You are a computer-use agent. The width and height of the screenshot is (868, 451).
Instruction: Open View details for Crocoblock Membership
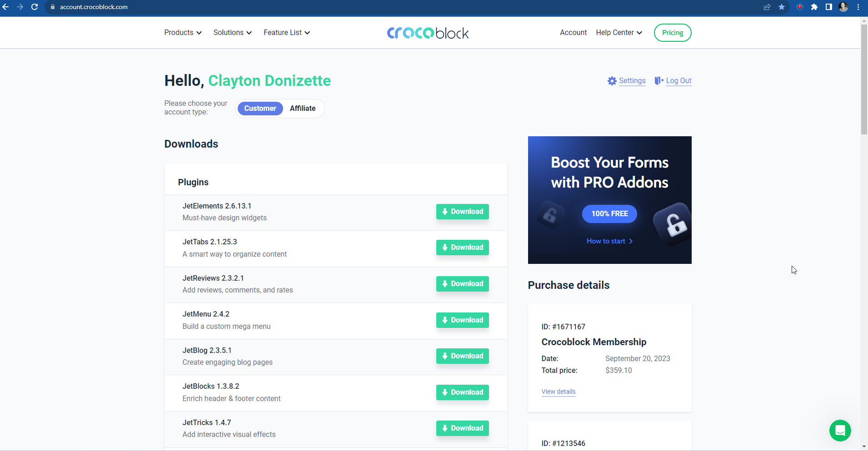point(558,392)
